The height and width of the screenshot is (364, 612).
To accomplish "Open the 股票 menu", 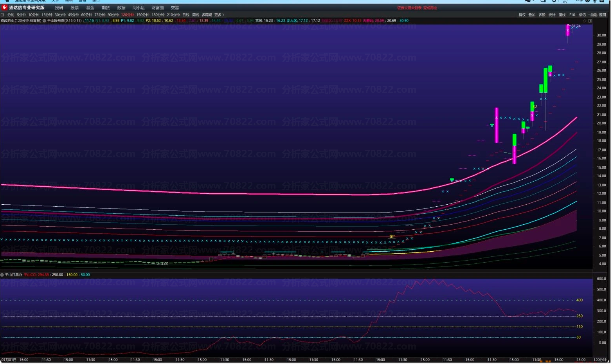I will coord(74,8).
